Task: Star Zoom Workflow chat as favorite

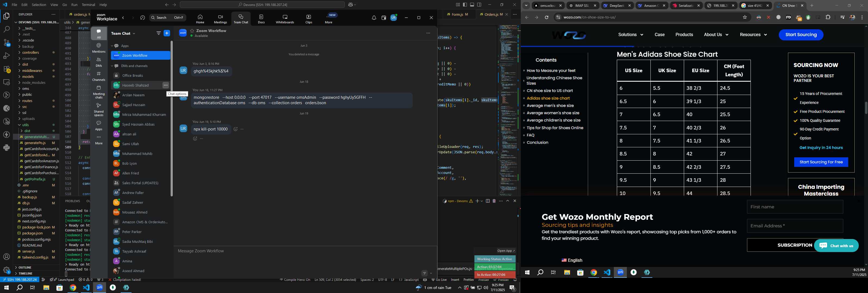Action: click(x=192, y=31)
